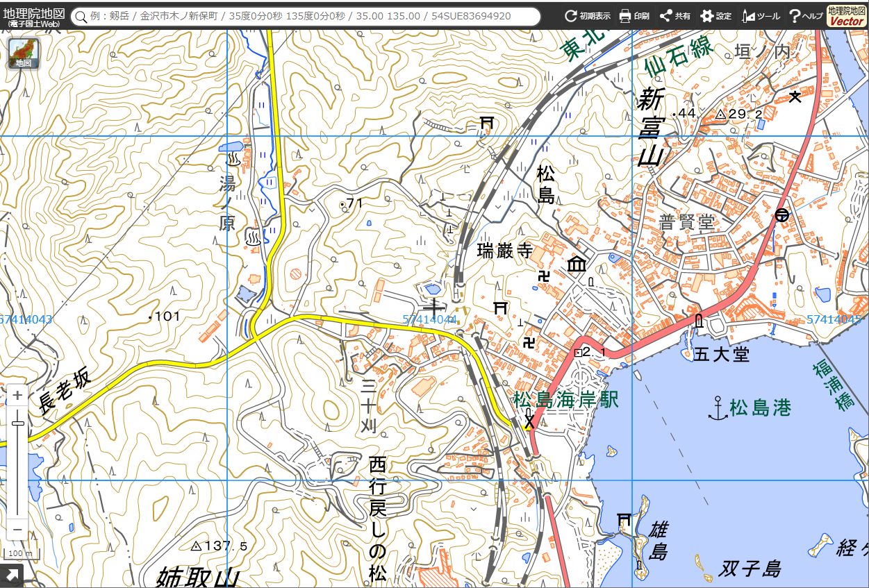Click the search field in the top bar
The image size is (869, 588).
tap(306, 16)
